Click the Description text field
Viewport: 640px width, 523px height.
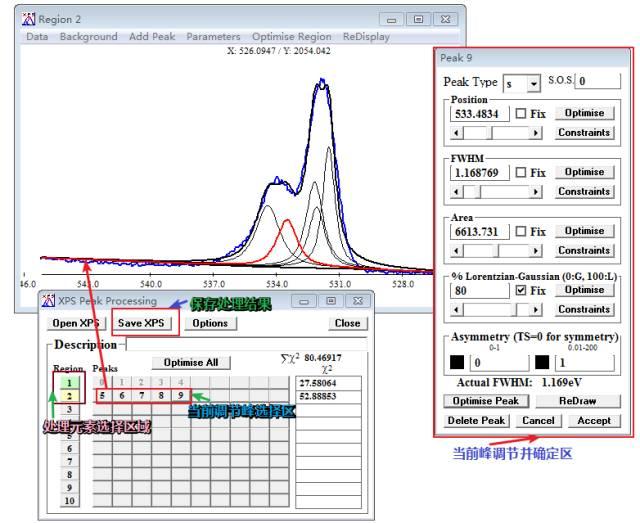[247, 344]
